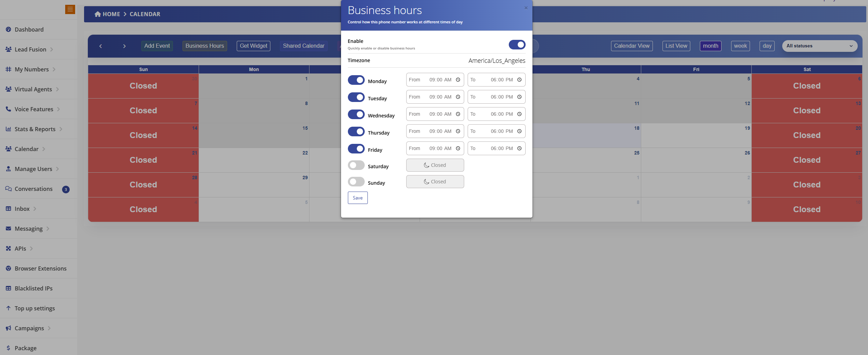This screenshot has height=355, width=868.
Task: Click the Closed button next to Sunday
Action: (435, 181)
